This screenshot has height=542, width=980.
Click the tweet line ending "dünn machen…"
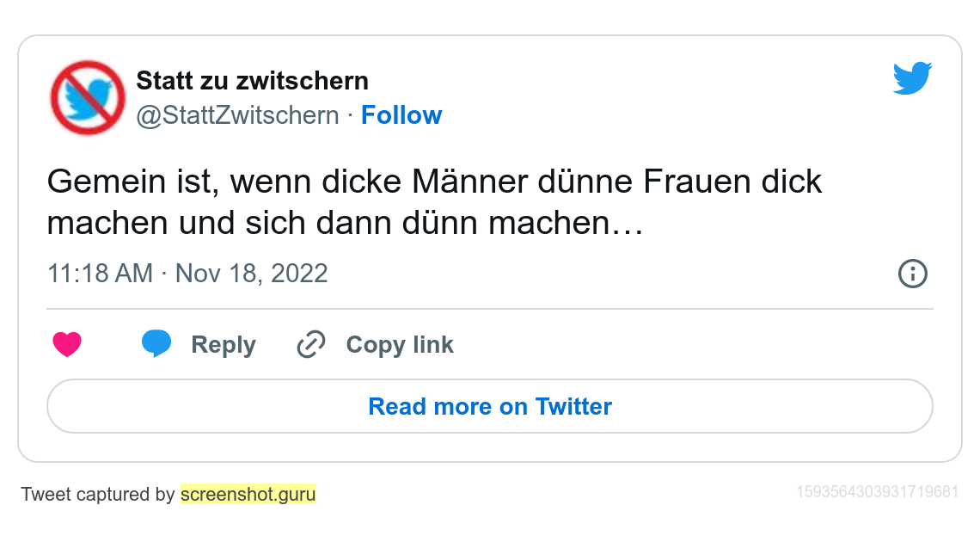click(345, 224)
